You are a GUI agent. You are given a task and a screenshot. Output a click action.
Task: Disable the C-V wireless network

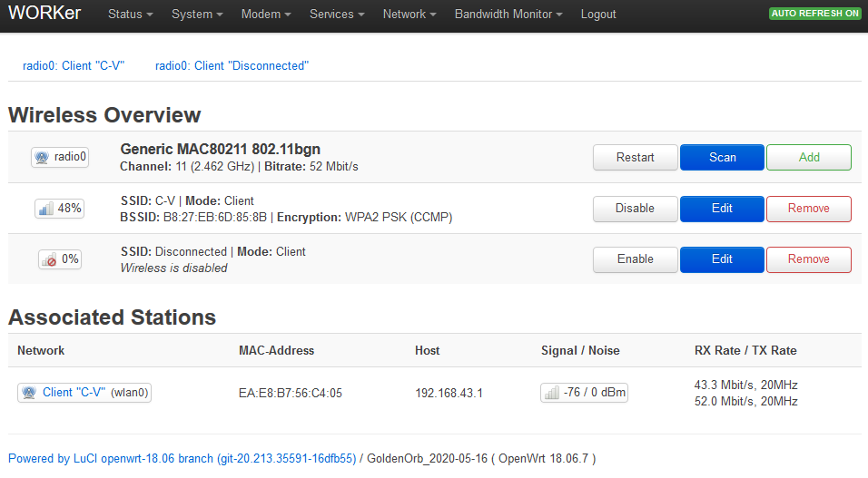(x=635, y=209)
